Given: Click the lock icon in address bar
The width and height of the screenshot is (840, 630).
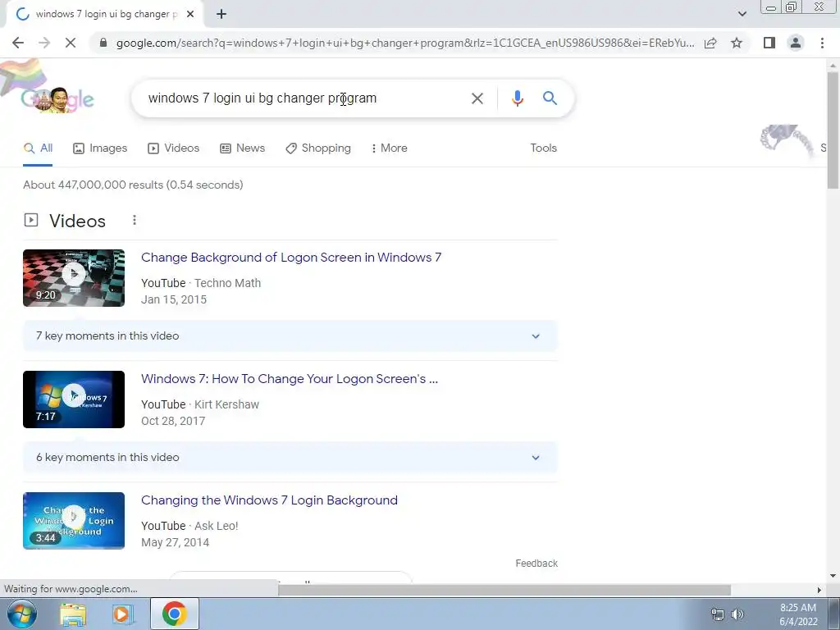Looking at the screenshot, I should 103,43.
